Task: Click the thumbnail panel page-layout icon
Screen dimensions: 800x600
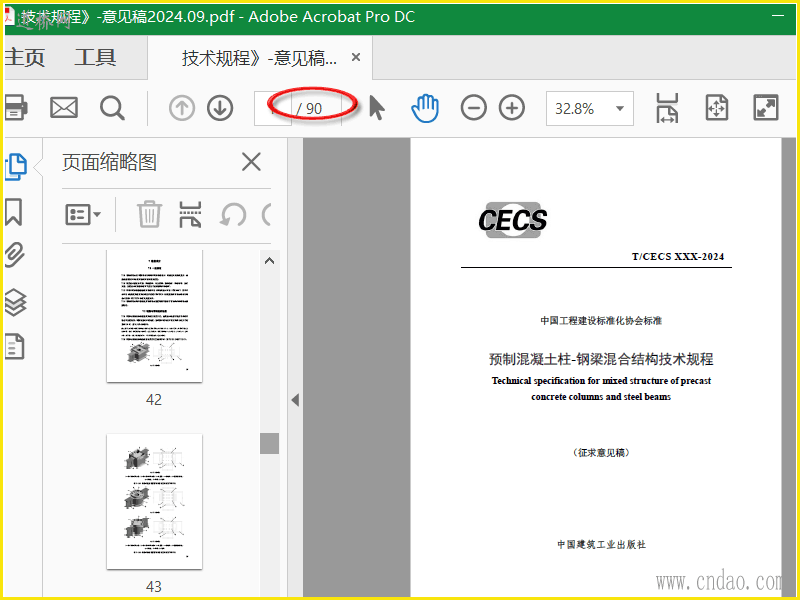Action: [190, 214]
